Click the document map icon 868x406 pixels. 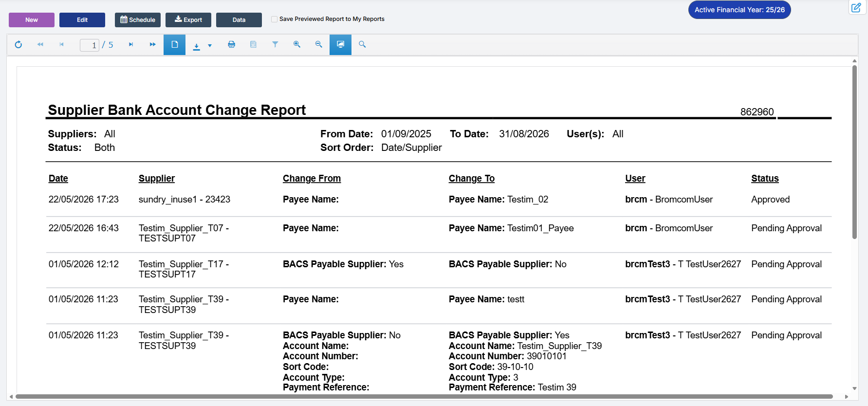click(253, 45)
